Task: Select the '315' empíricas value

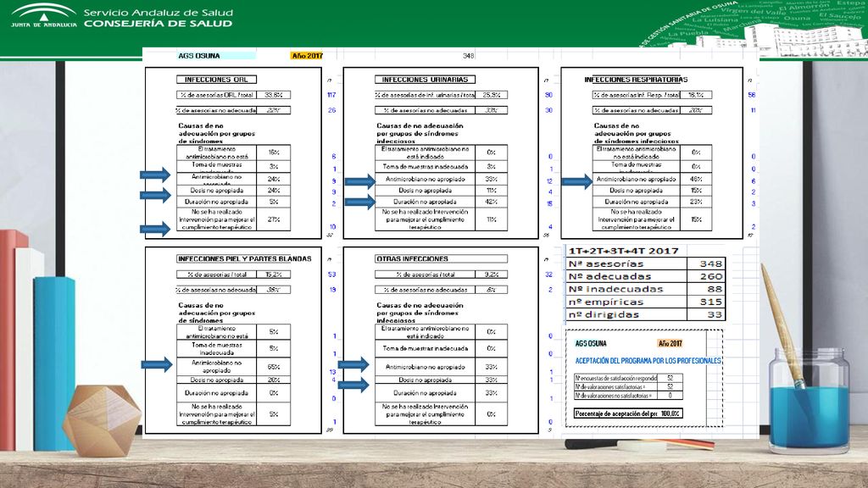Action: coord(706,302)
